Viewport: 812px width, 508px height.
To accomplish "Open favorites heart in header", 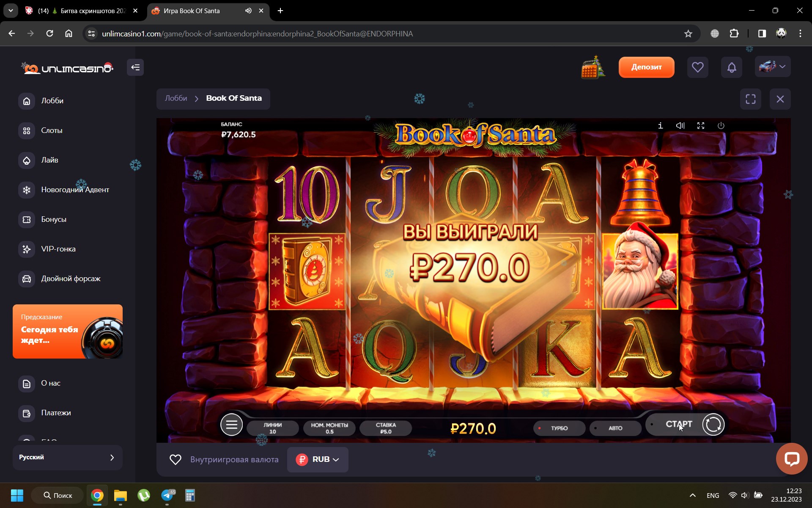I will tap(697, 67).
